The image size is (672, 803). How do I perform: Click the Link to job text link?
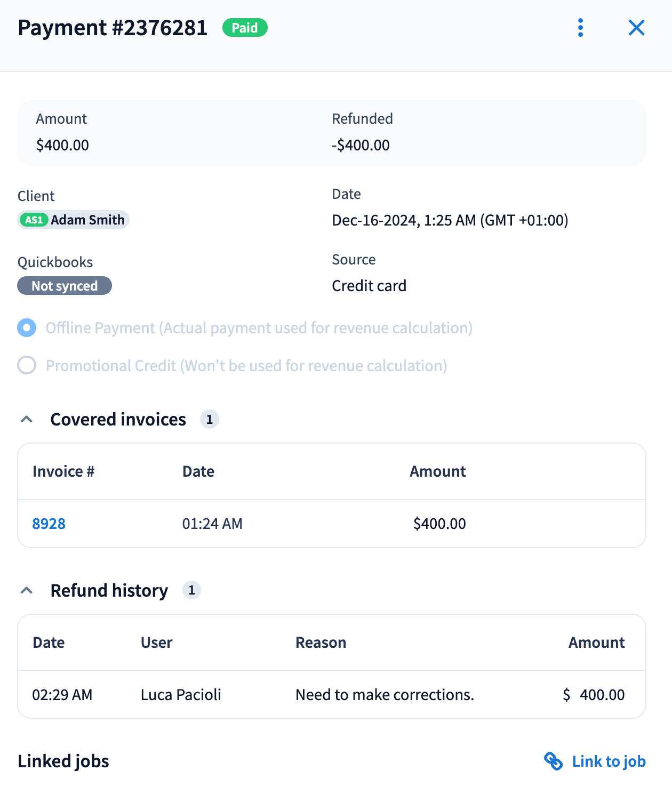coord(609,761)
